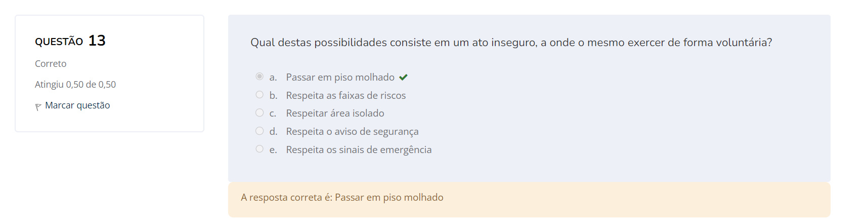Choose the radio circle for option b
The image size is (868, 223).
[x=259, y=95]
